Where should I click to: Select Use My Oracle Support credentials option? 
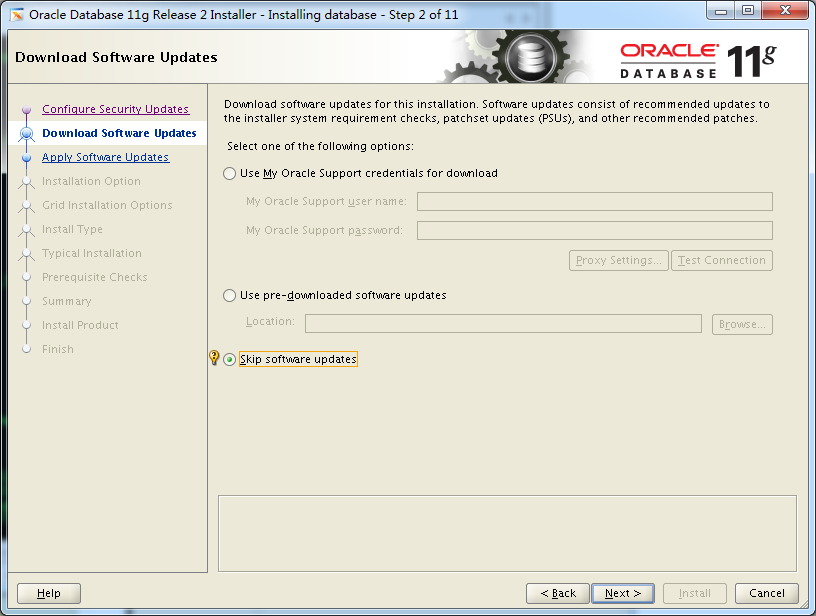(x=230, y=173)
